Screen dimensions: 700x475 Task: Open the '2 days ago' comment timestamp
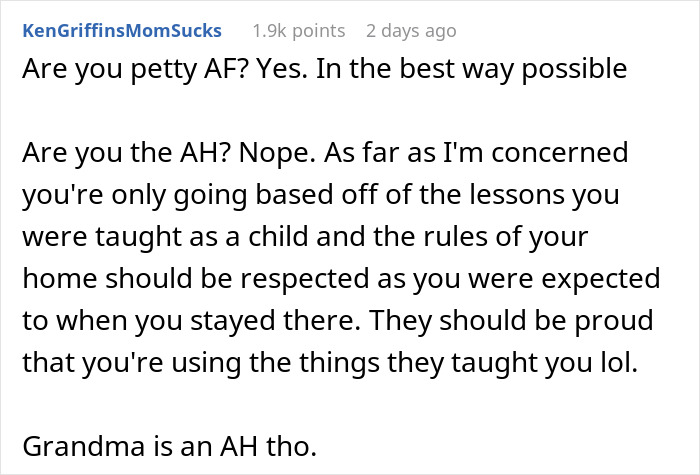[411, 31]
